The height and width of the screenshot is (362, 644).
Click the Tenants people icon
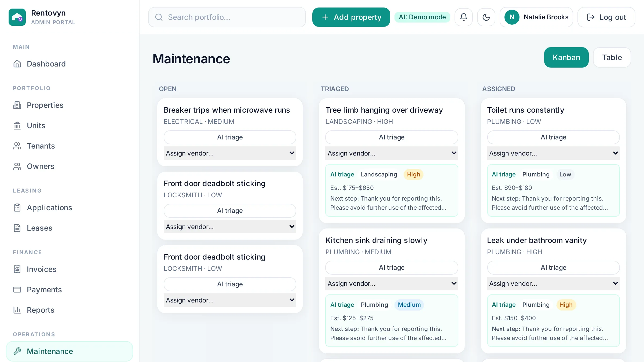[17, 146]
